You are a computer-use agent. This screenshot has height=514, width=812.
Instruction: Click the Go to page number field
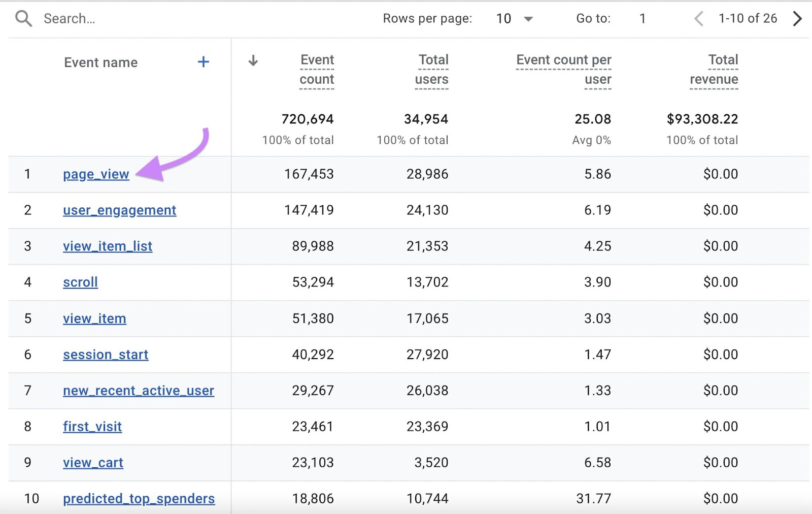click(642, 19)
